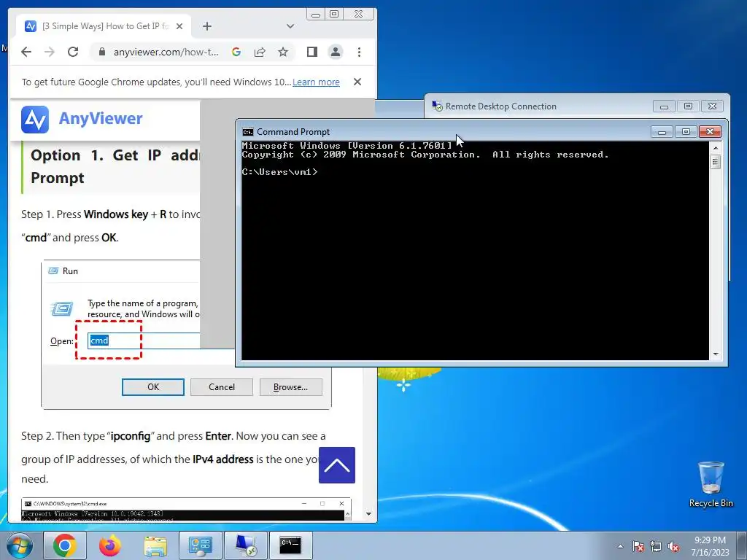Dismiss the Chrome update notice
Viewport: 747px width, 560px height.
click(x=357, y=82)
